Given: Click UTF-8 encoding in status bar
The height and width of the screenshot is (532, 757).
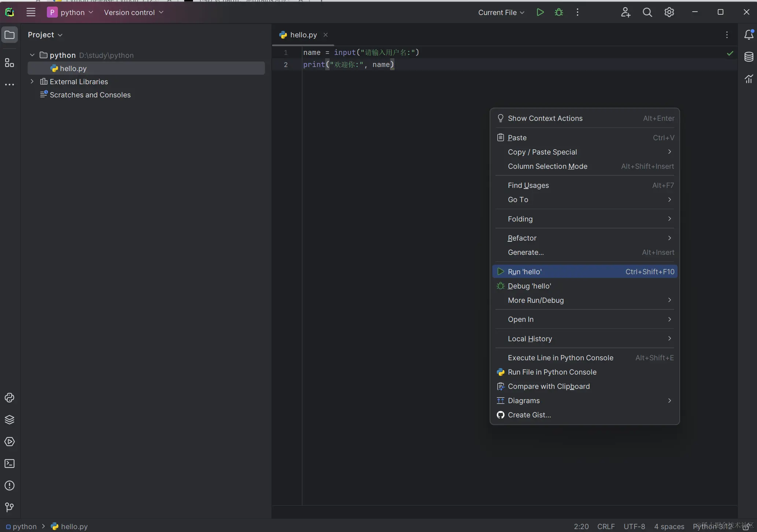Looking at the screenshot, I should point(634,527).
